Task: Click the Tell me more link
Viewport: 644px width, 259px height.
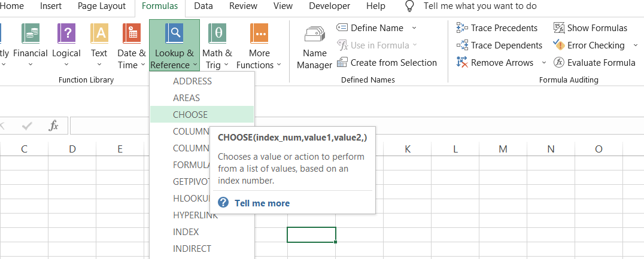Action: [262, 203]
